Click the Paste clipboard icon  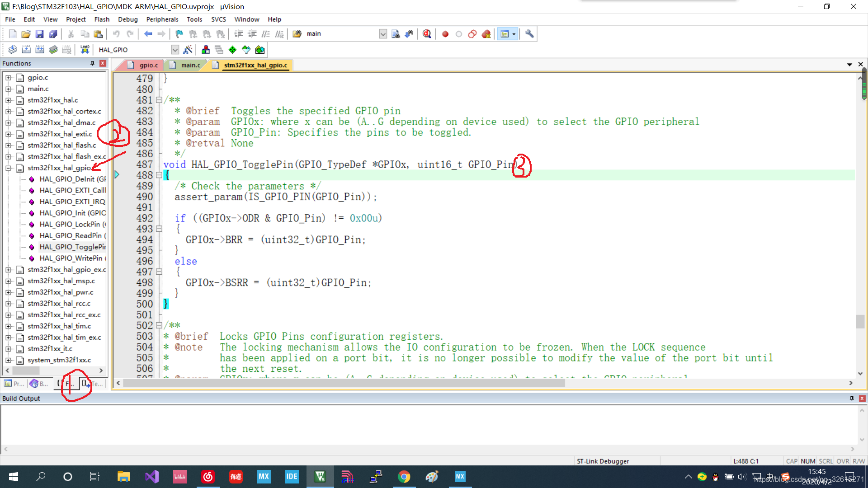[x=98, y=34]
